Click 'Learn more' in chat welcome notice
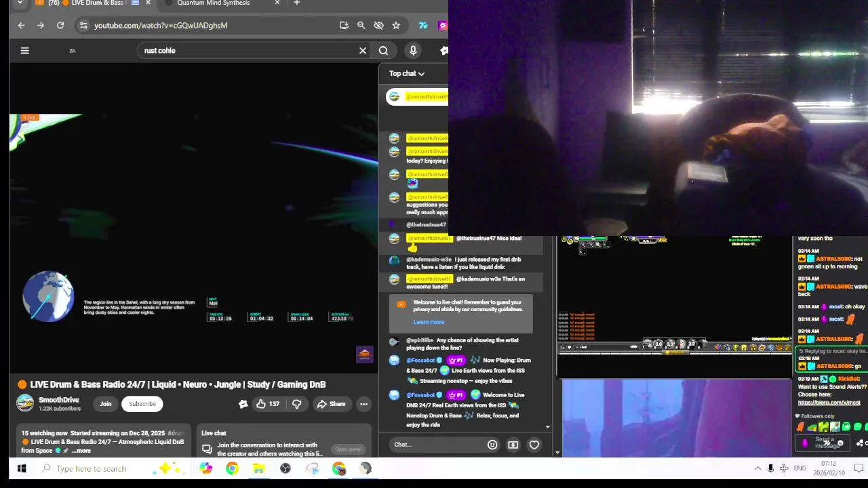This screenshot has height=488, width=868. (429, 322)
